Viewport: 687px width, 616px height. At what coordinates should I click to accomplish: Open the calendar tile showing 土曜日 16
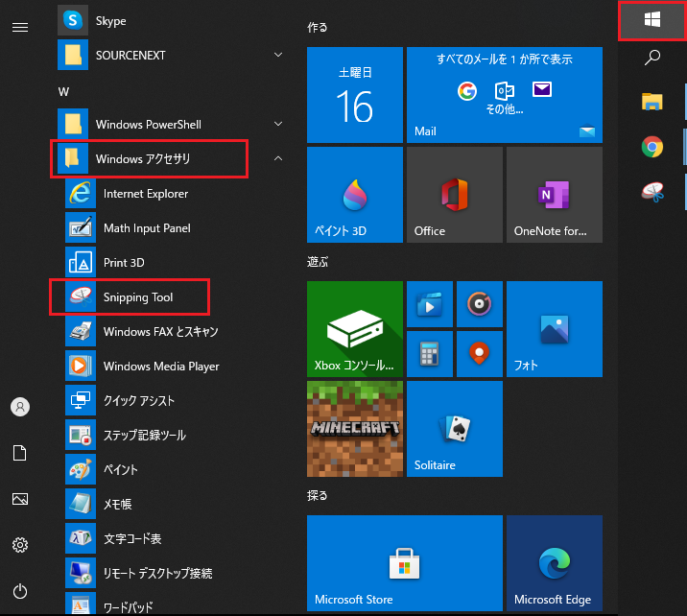coord(355,95)
